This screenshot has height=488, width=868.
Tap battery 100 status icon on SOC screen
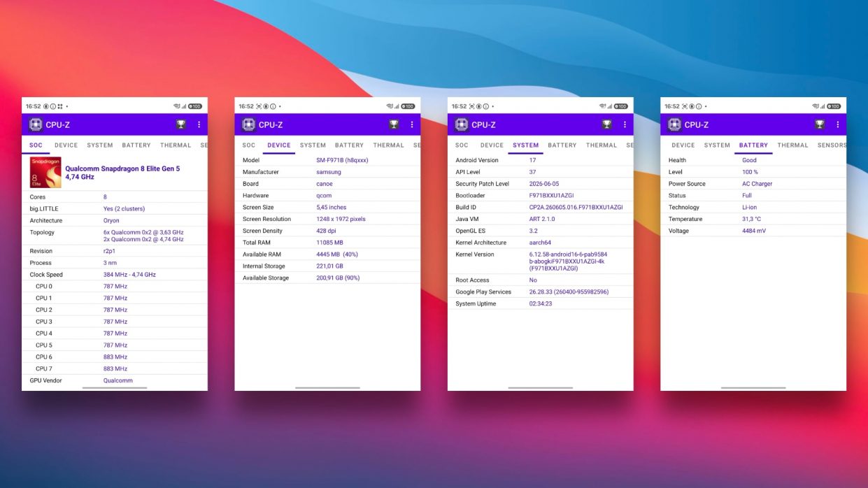pyautogui.click(x=195, y=106)
